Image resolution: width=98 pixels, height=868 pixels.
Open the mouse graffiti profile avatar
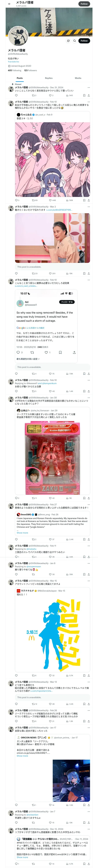click(18, 36)
